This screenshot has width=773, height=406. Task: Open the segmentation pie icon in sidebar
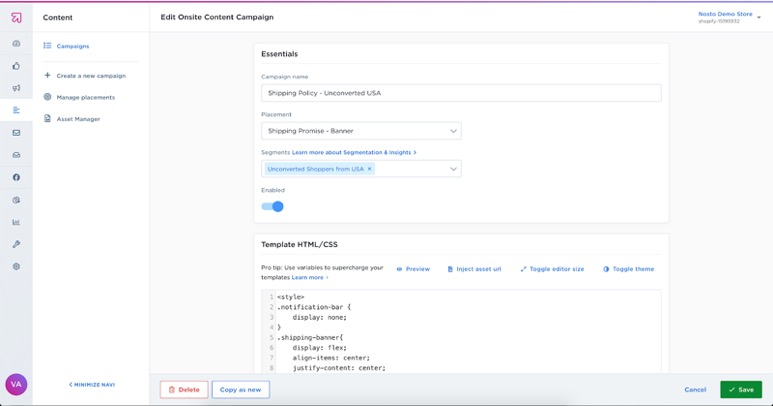click(16, 200)
